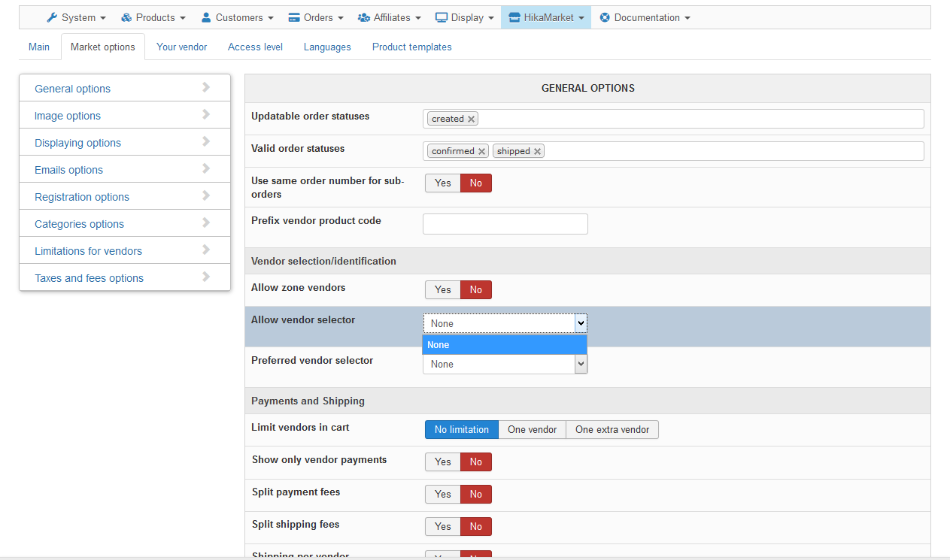Open the Allow vendor selector dropdown
Screen dimensions: 950x560
[505, 323]
